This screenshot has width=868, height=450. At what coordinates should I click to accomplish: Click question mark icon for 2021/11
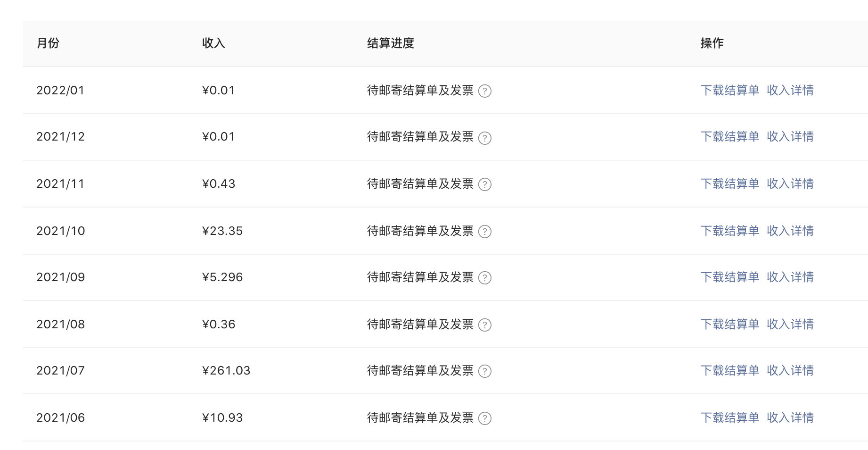484,184
